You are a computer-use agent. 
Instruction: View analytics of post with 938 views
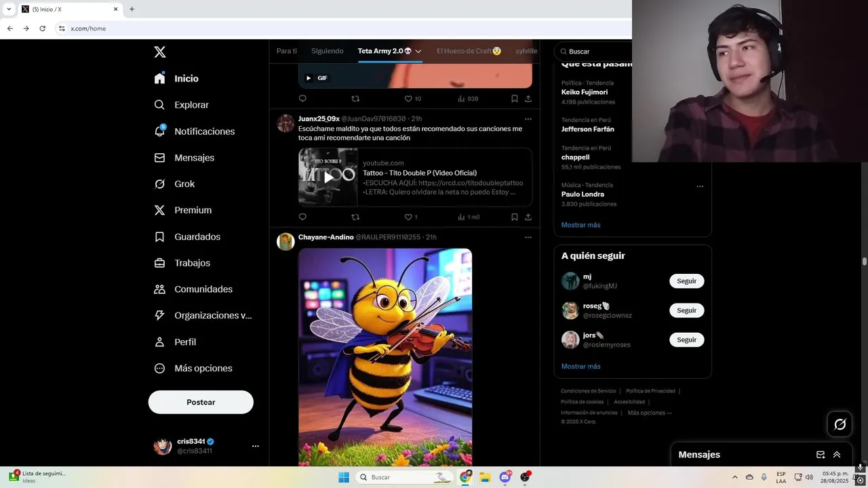point(468,98)
